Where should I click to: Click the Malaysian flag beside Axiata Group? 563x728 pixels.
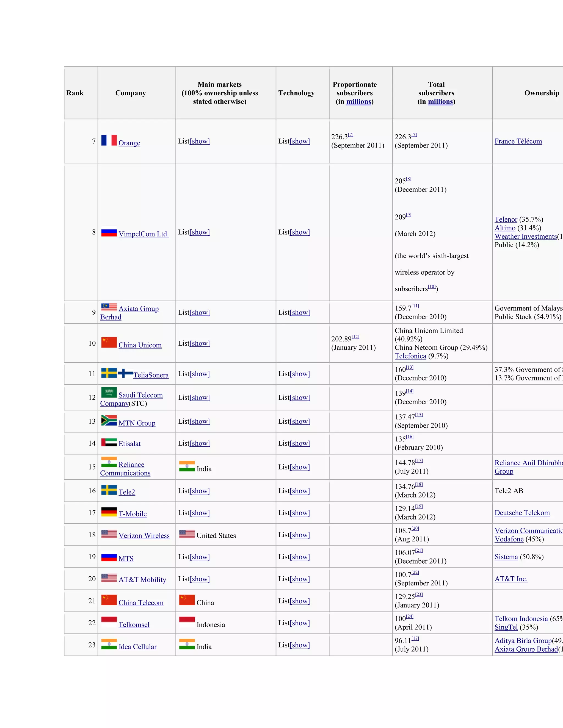(x=109, y=307)
